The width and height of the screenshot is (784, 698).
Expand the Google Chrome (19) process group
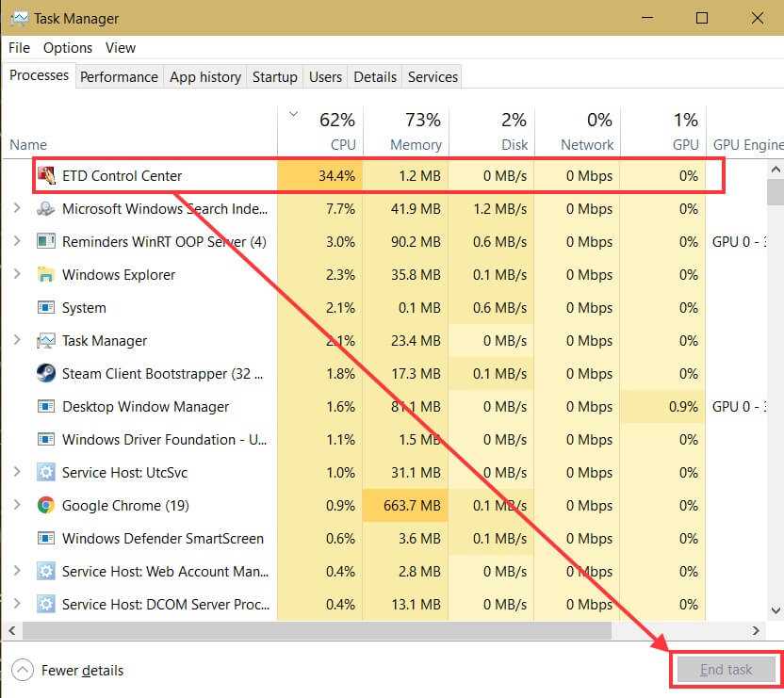click(17, 506)
